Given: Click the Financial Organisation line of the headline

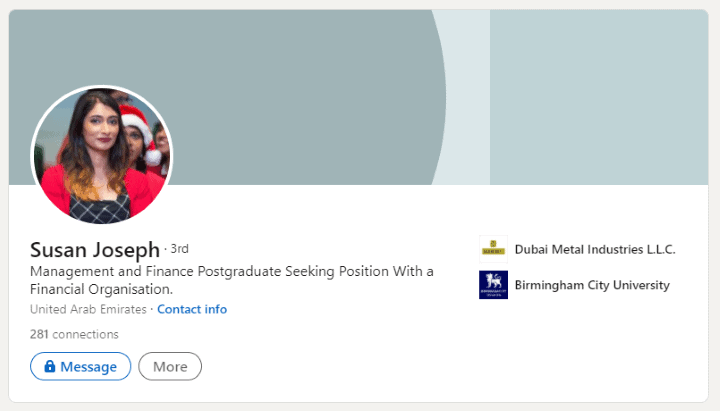Looking at the screenshot, I should pos(101,289).
